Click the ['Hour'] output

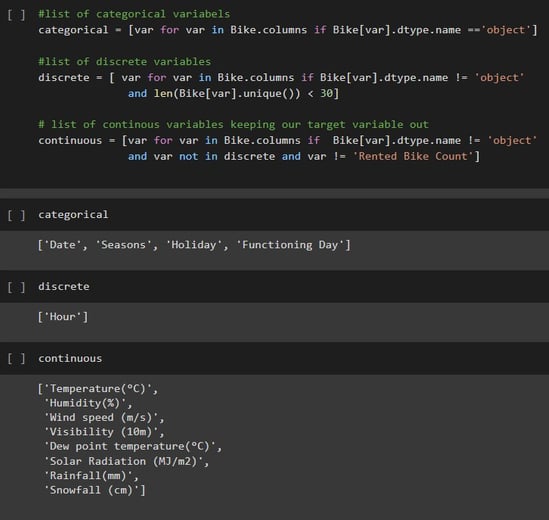63,317
